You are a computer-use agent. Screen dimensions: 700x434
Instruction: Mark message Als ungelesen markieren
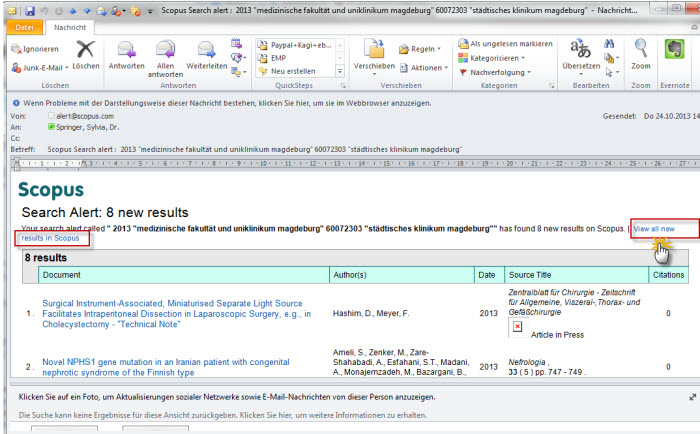coord(505,43)
